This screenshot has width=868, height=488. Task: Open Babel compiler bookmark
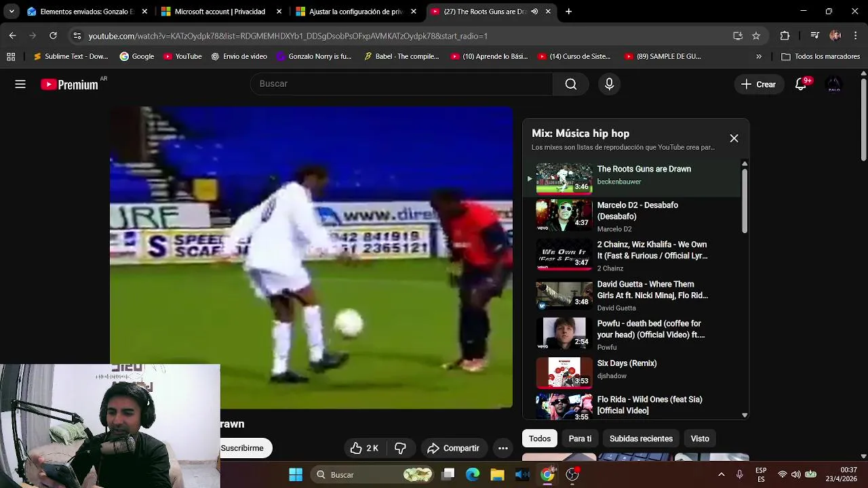401,56
